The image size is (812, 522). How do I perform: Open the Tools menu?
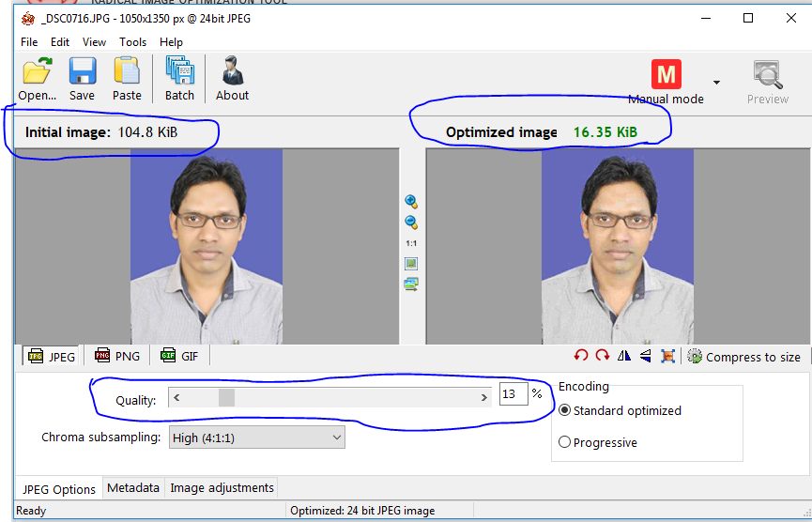coord(132,42)
